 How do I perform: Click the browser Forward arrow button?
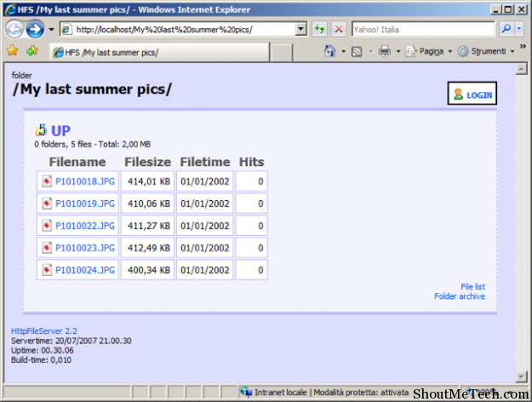35,29
